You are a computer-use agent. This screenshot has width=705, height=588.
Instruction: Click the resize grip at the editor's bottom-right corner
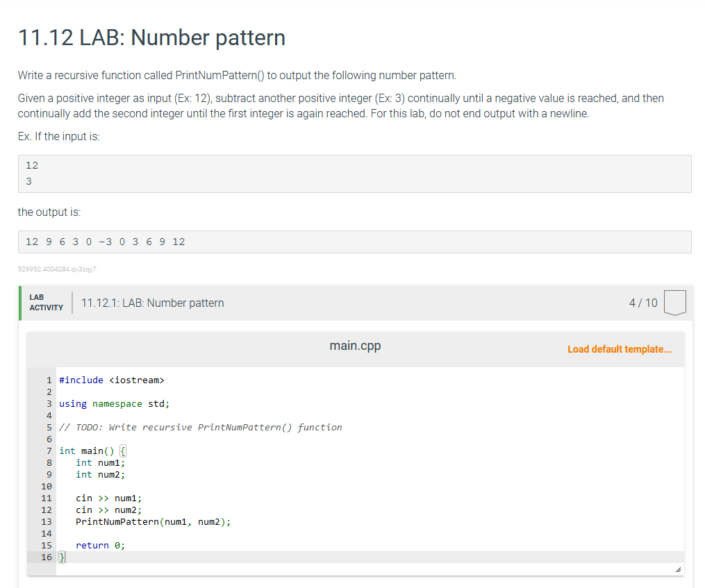[679, 568]
